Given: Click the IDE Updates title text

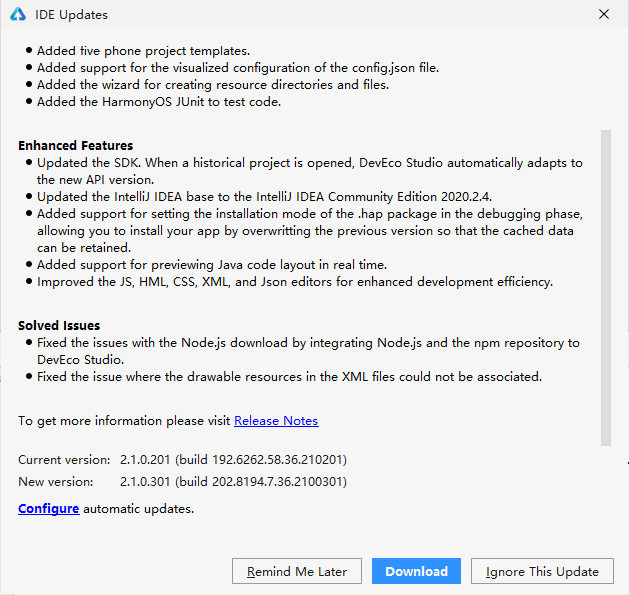Looking at the screenshot, I should [x=71, y=15].
